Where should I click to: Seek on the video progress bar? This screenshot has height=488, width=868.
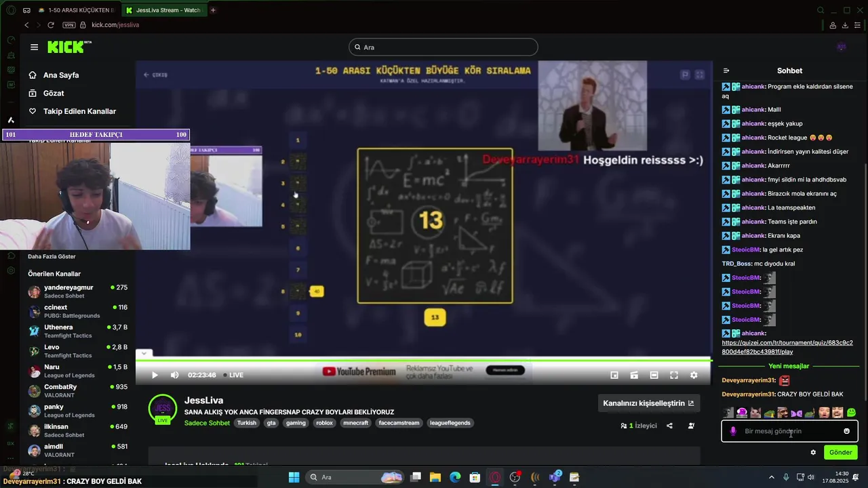424,359
